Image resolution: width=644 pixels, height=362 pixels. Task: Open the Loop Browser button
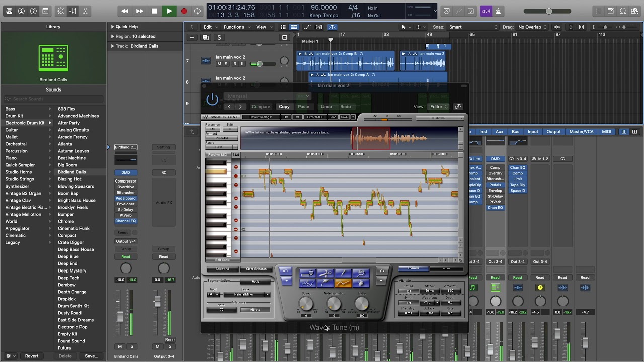(x=623, y=11)
